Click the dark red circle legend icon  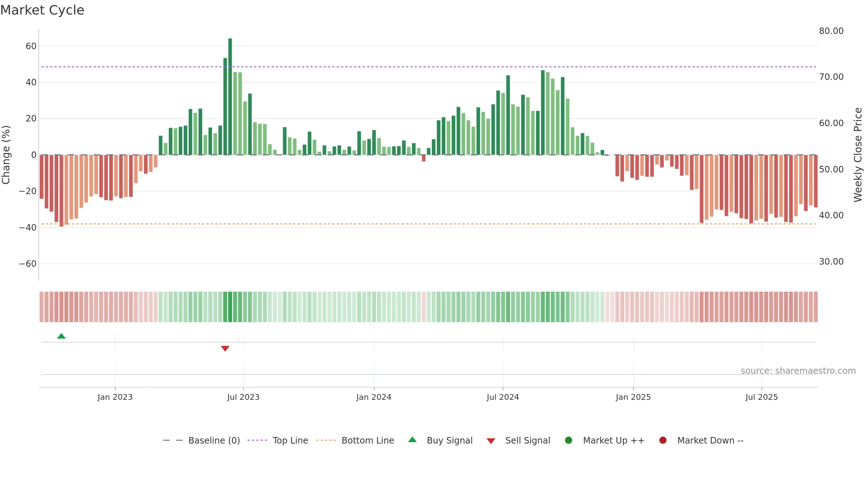point(663,440)
